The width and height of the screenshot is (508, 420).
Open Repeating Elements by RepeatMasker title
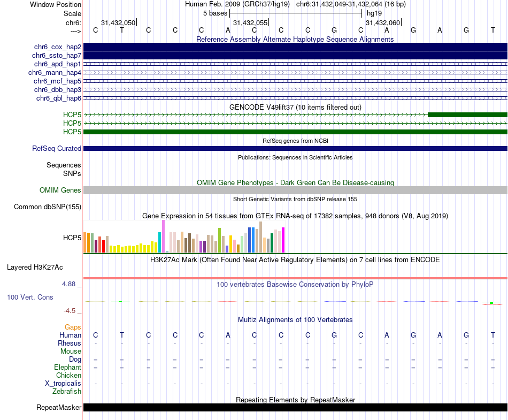pos(295,400)
